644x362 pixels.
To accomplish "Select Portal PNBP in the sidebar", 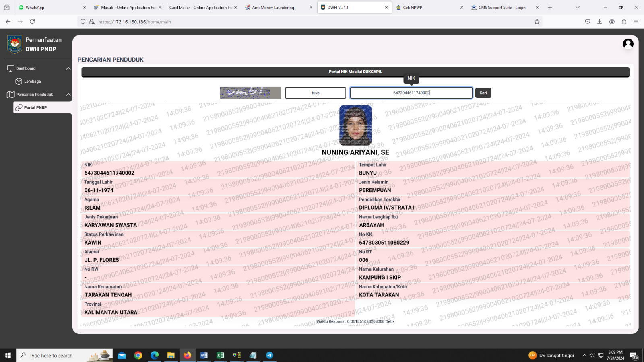I will [35, 108].
